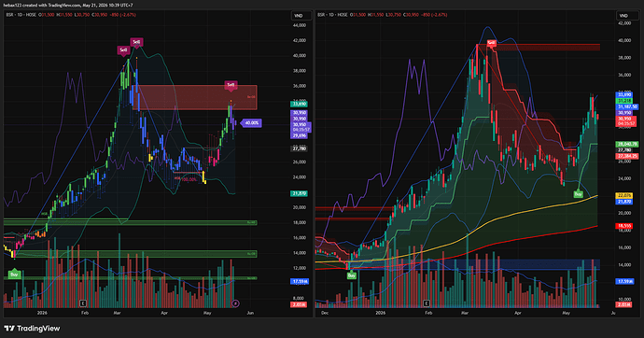644x338 pixels.
Task: Click the 10,000 axis value on right chart
Action: click(624, 300)
